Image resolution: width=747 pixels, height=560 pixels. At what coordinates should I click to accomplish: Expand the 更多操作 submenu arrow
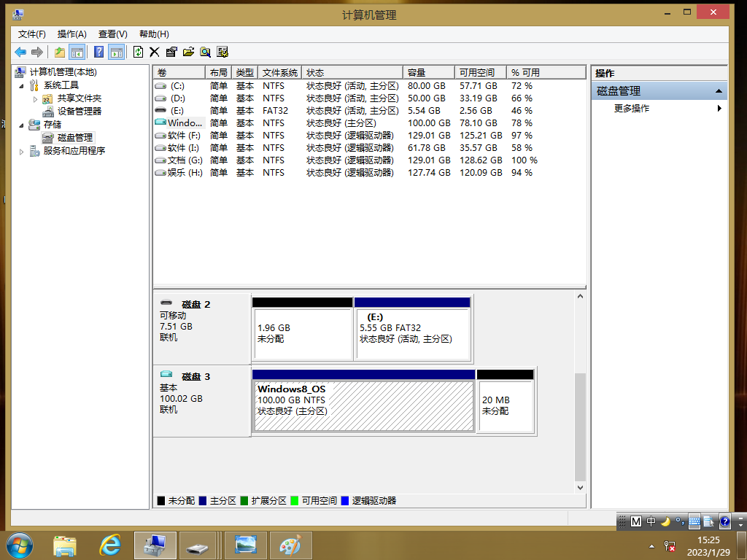pos(719,108)
